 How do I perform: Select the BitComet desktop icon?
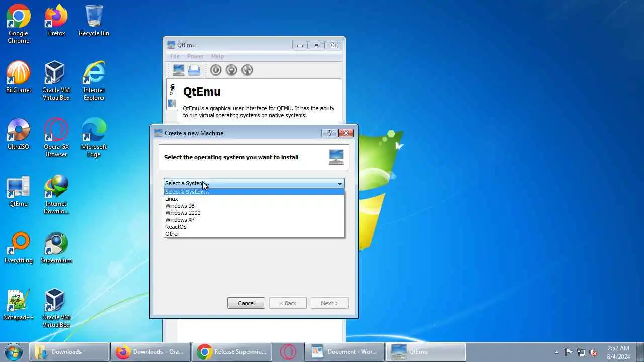tap(19, 77)
